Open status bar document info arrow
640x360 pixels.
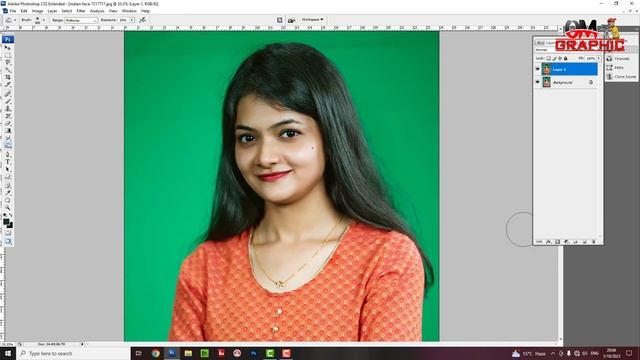[x=82, y=344]
